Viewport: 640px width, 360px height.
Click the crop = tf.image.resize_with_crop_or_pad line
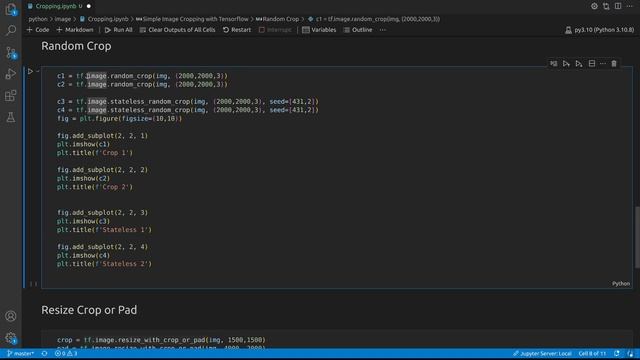click(x=161, y=340)
